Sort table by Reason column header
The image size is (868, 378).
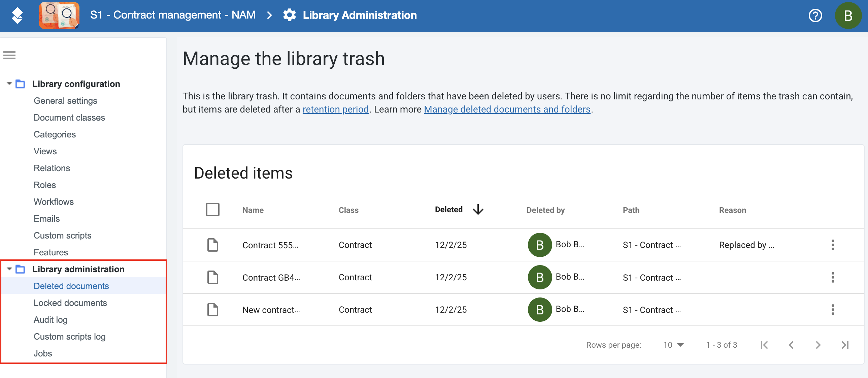(732, 210)
